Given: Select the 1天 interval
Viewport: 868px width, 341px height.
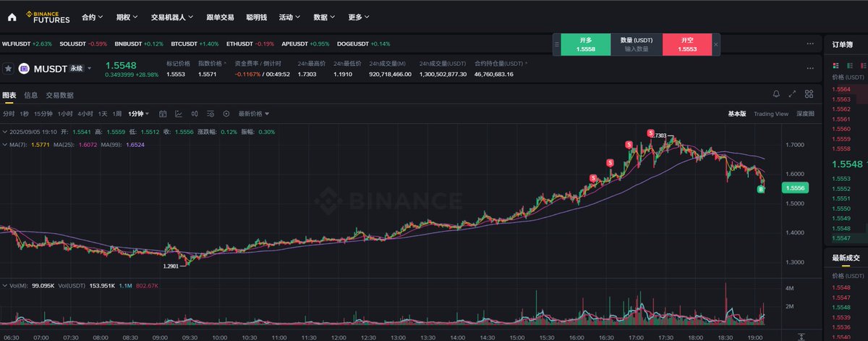Looking at the screenshot, I should [103, 114].
